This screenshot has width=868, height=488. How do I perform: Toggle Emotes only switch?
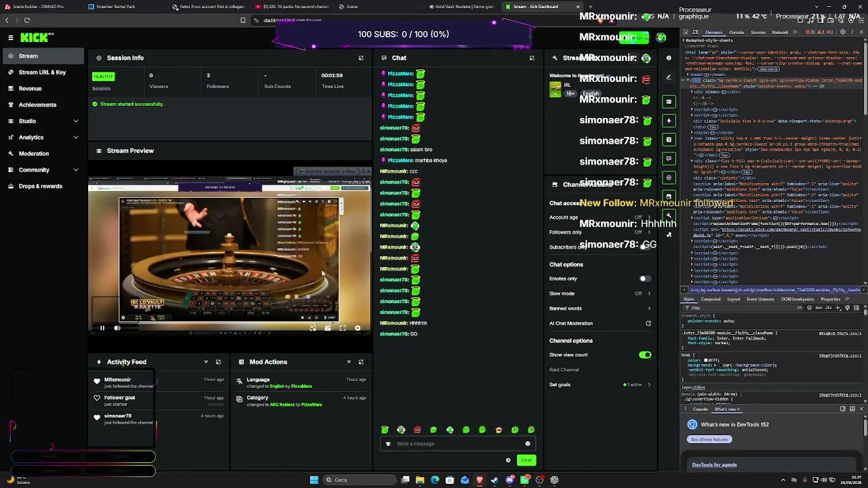tap(644, 279)
